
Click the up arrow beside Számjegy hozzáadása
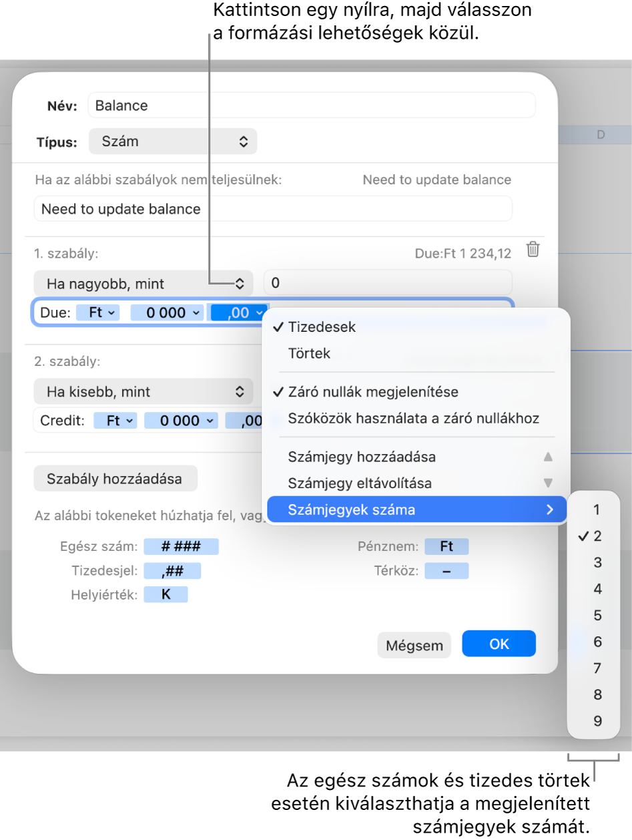coord(548,457)
